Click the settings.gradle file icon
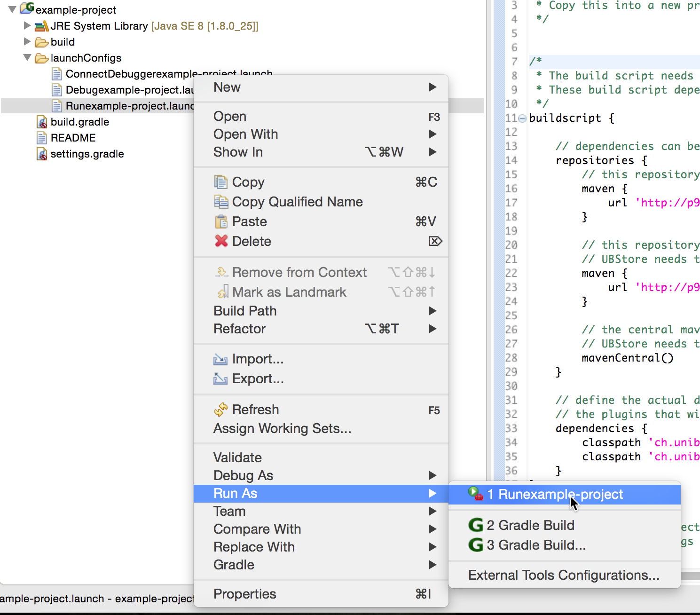This screenshot has height=615, width=700. [x=42, y=154]
